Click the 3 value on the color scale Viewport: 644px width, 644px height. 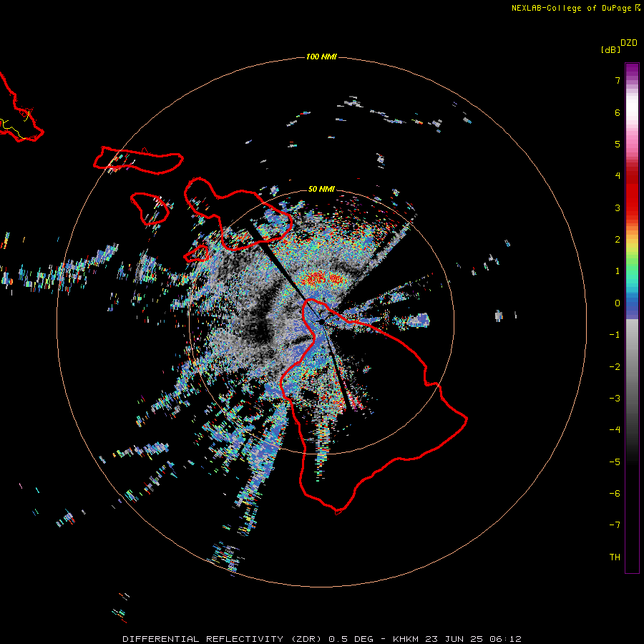coord(618,208)
